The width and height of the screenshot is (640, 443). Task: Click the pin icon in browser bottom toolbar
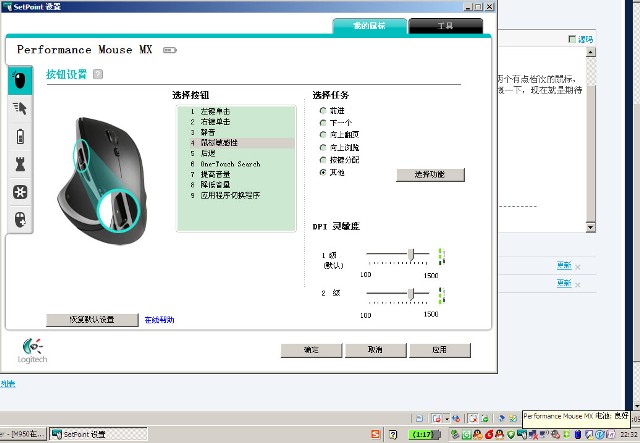(502, 418)
